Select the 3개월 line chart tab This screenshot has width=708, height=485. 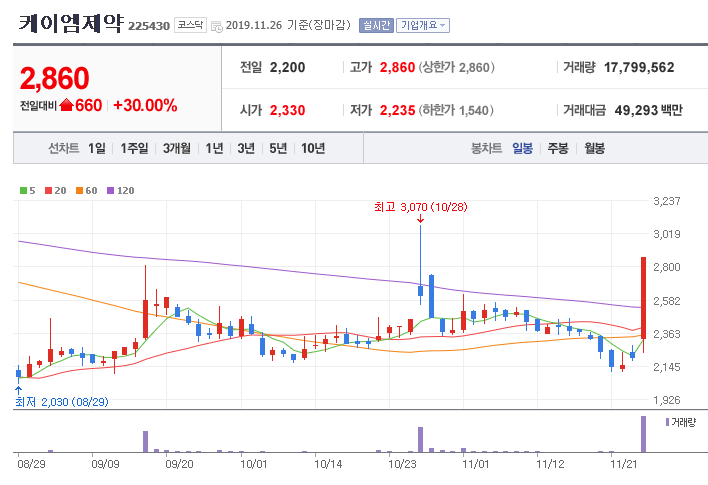pyautogui.click(x=177, y=148)
